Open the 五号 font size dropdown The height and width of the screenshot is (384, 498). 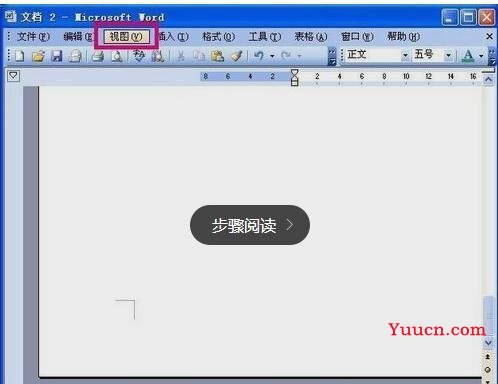pos(448,55)
